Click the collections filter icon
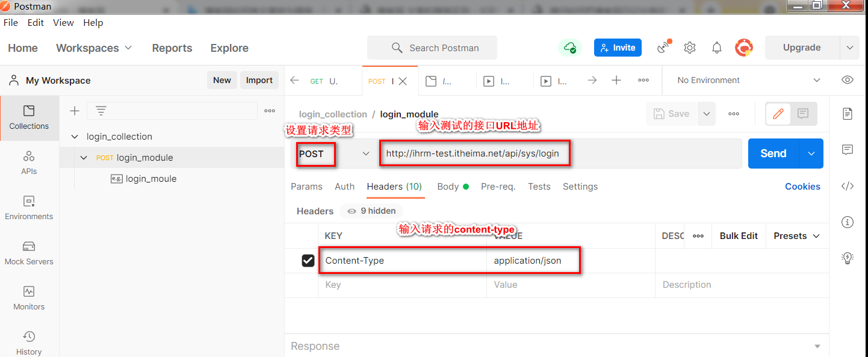The height and width of the screenshot is (357, 868). click(101, 111)
